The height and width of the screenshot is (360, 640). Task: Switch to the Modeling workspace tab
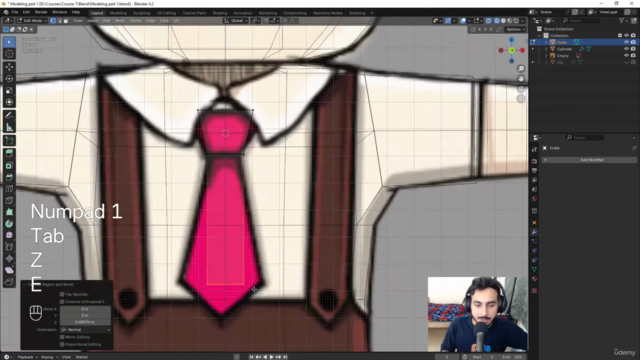point(118,13)
